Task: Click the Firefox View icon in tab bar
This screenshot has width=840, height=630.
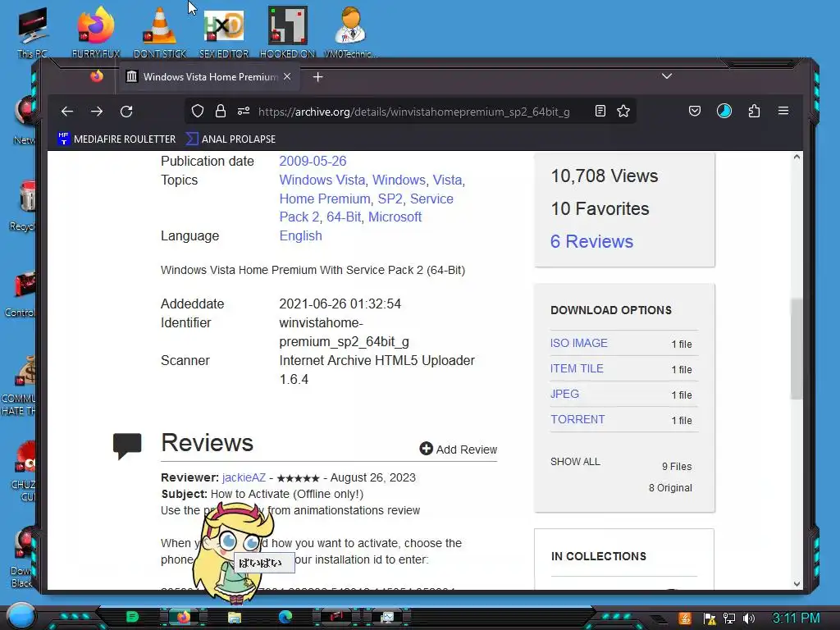Action: [97, 76]
